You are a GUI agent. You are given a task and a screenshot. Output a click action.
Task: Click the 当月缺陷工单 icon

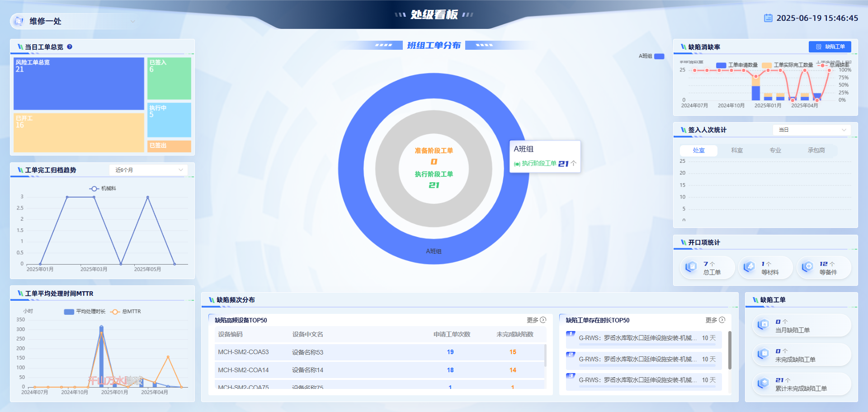point(763,325)
